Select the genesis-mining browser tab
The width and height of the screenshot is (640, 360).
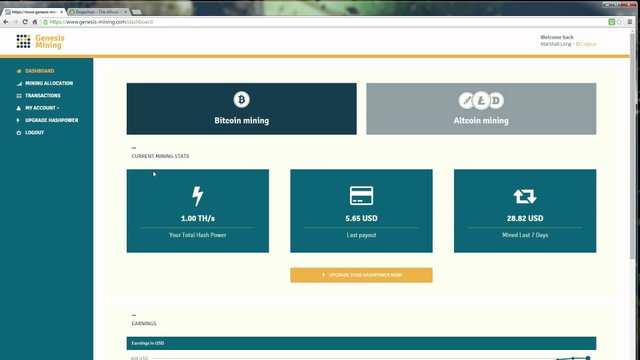click(x=33, y=12)
